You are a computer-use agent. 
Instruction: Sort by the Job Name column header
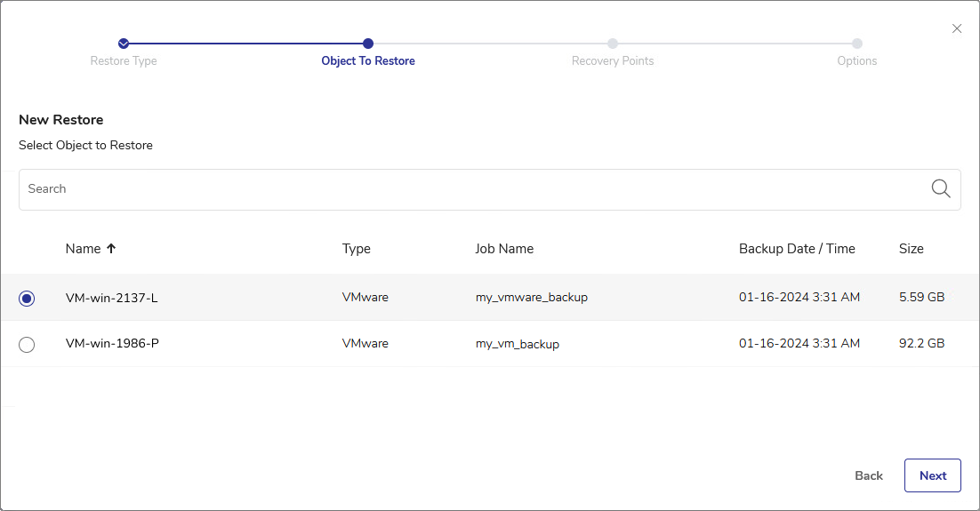click(504, 249)
